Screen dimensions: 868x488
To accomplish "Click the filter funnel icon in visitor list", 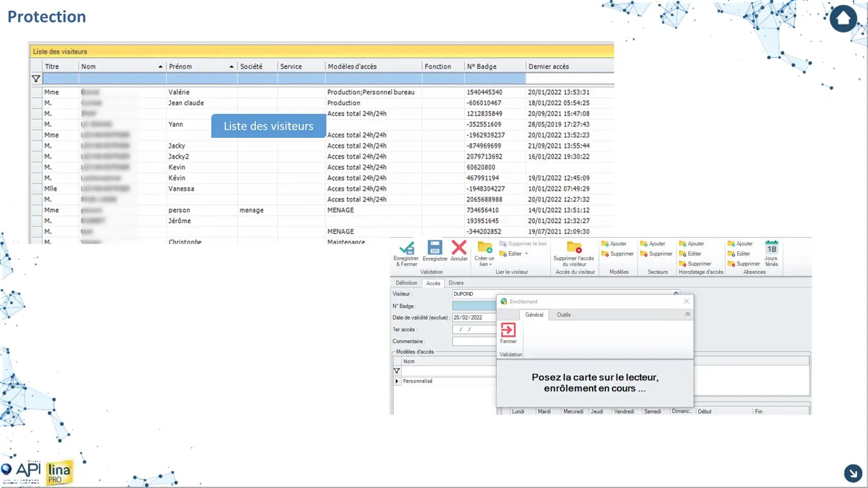I will (36, 79).
